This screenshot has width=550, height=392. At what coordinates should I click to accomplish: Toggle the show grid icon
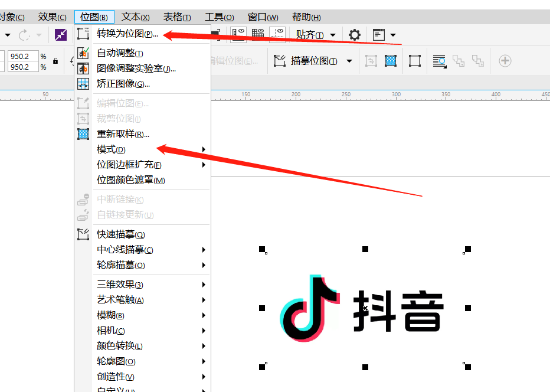(x=258, y=34)
